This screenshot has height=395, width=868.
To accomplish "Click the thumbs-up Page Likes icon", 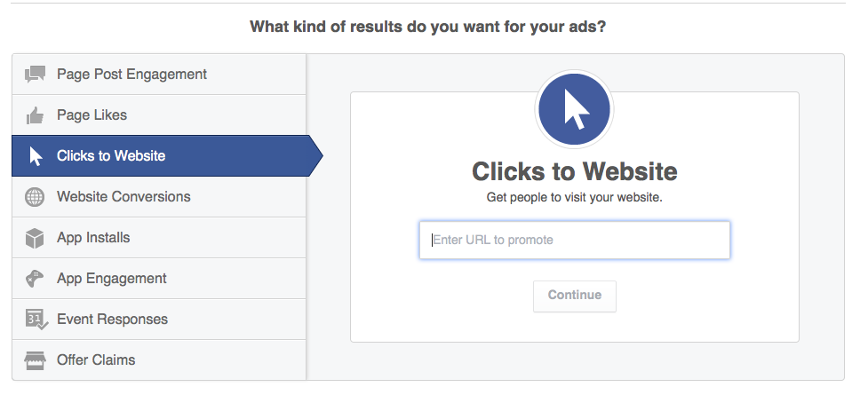I will (x=35, y=115).
